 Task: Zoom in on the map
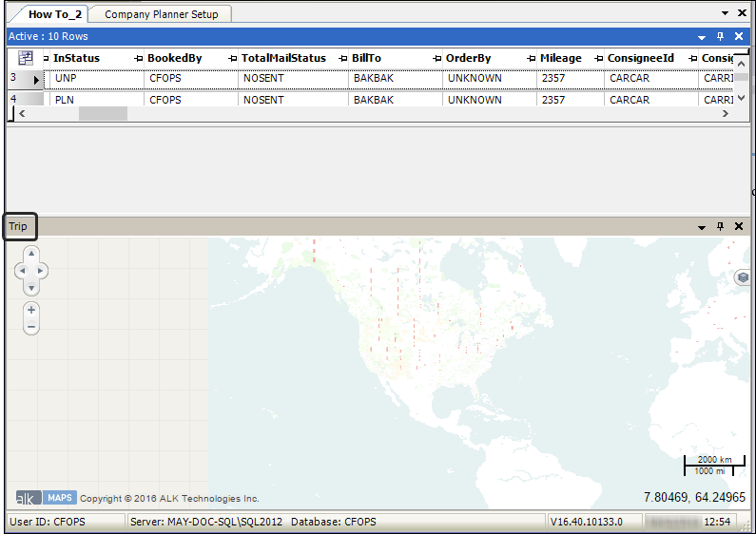pos(31,310)
